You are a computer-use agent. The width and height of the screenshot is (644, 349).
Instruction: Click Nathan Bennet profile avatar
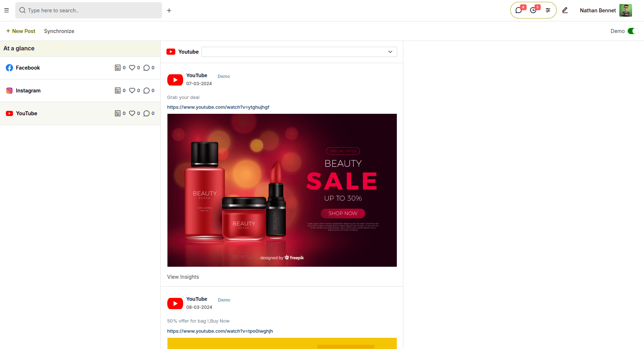[x=626, y=10]
